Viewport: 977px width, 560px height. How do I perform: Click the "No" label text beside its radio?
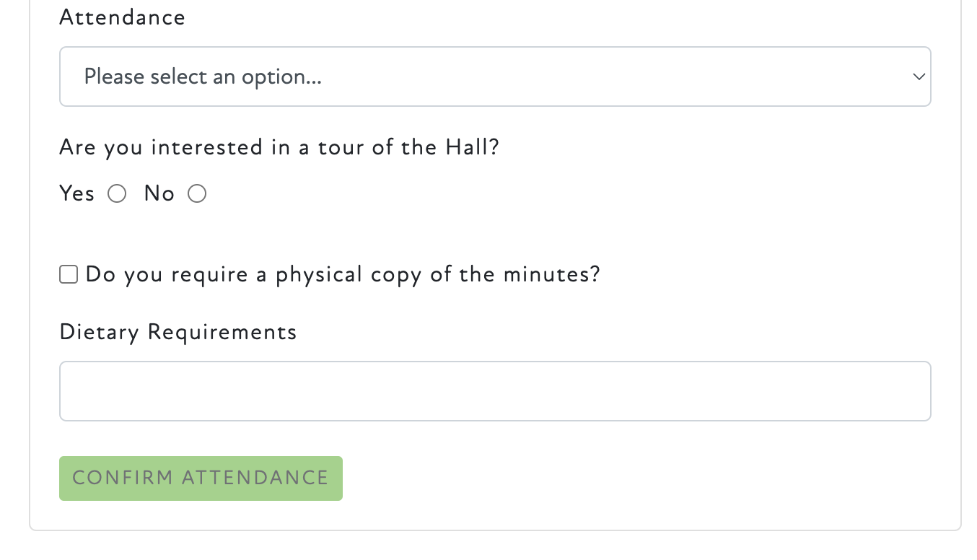point(159,193)
